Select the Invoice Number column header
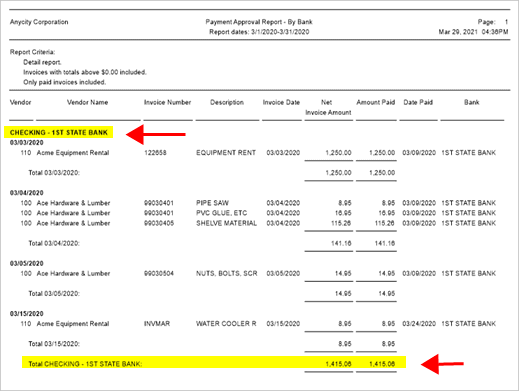Viewport: 519px width, 391px height. click(167, 102)
